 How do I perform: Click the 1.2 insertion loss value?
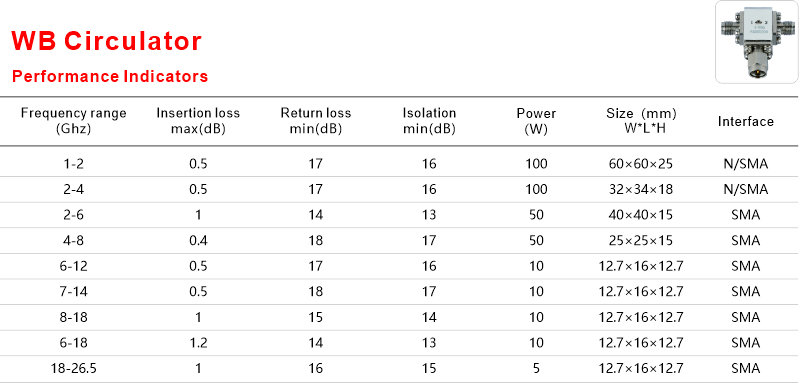[x=198, y=343]
